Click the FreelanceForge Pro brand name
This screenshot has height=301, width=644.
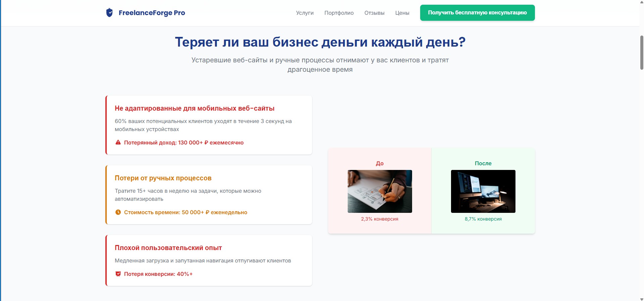tap(152, 13)
